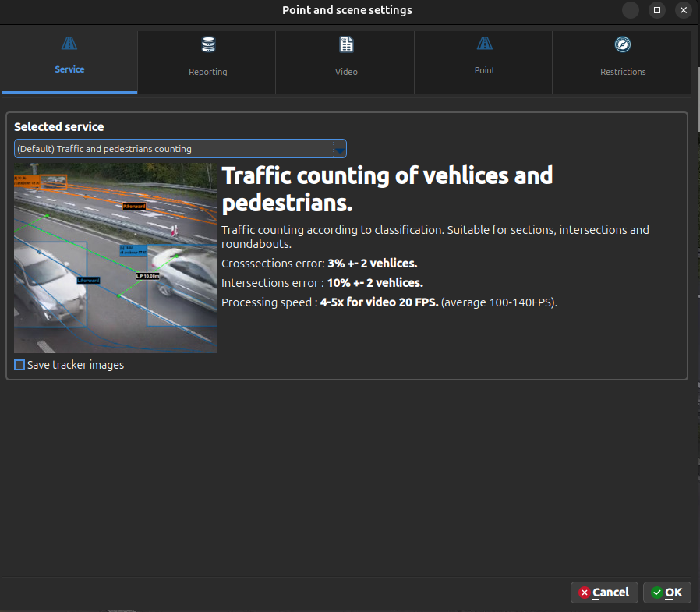Enable Save tracker images checkbox
The image size is (700, 612).
coord(19,365)
